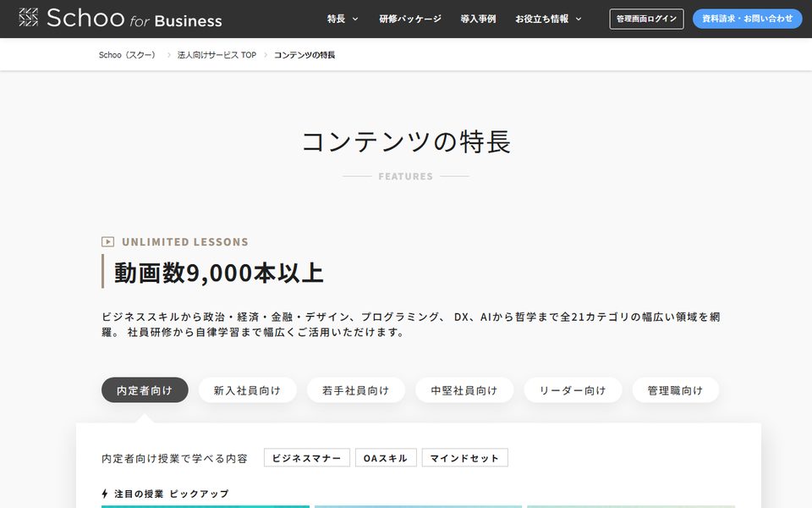
Task: Select the 内定者向け tab
Action: tap(145, 389)
